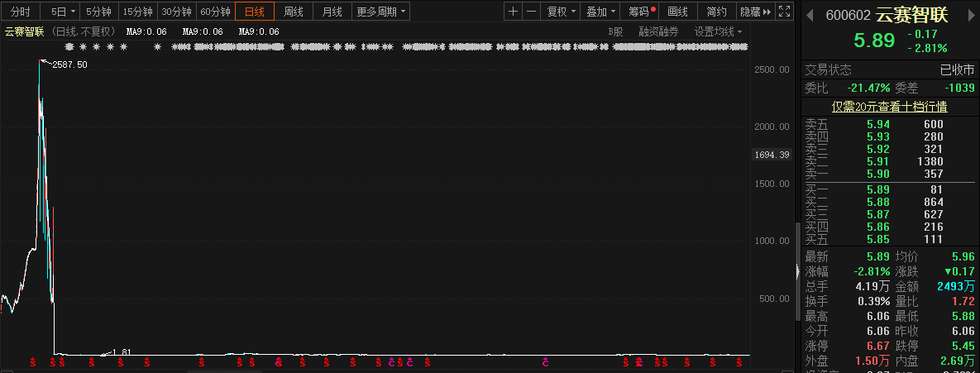Image resolution: width=980 pixels, height=373 pixels.
Task: Expand the 更多周期 period dropdown
Action: pyautogui.click(x=380, y=12)
